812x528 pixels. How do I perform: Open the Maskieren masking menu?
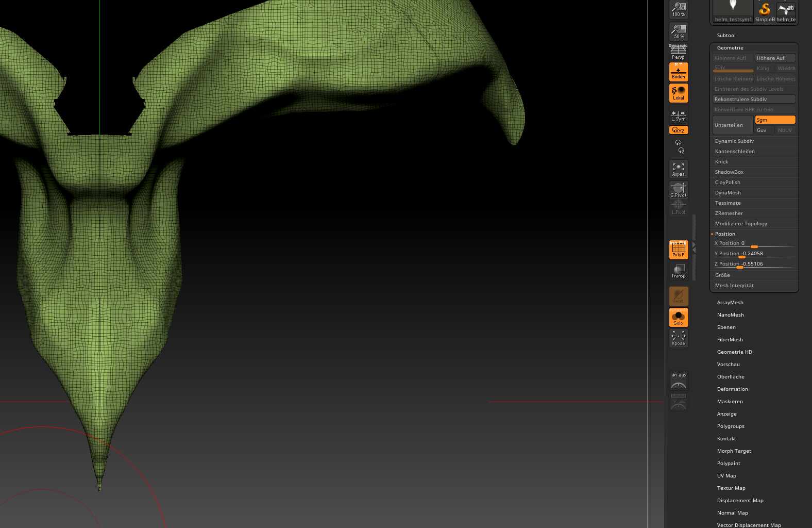pos(730,402)
